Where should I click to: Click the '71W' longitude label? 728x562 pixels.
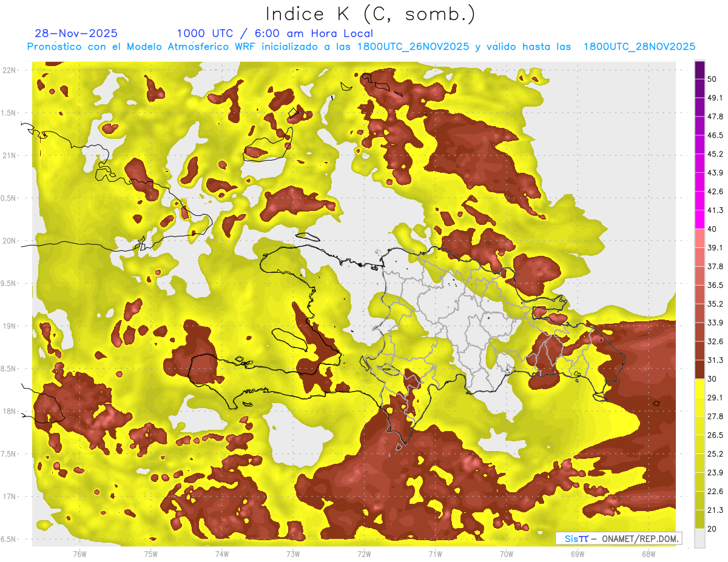(435, 554)
